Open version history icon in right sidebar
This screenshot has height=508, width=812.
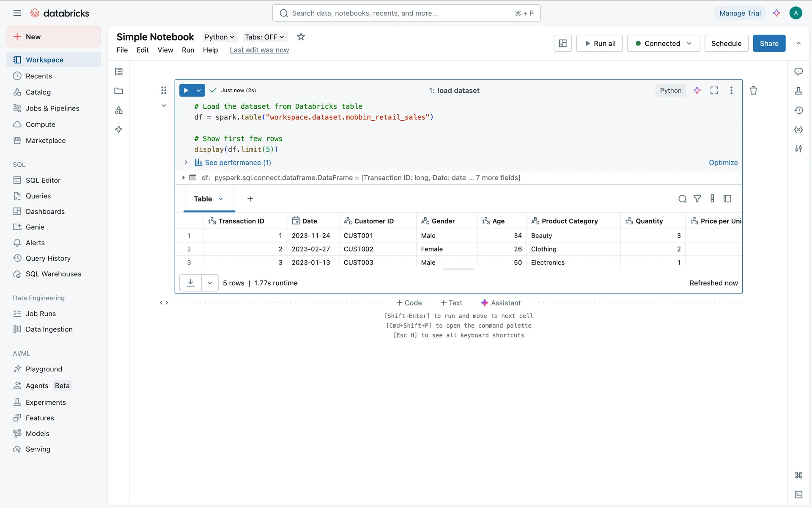tap(798, 110)
